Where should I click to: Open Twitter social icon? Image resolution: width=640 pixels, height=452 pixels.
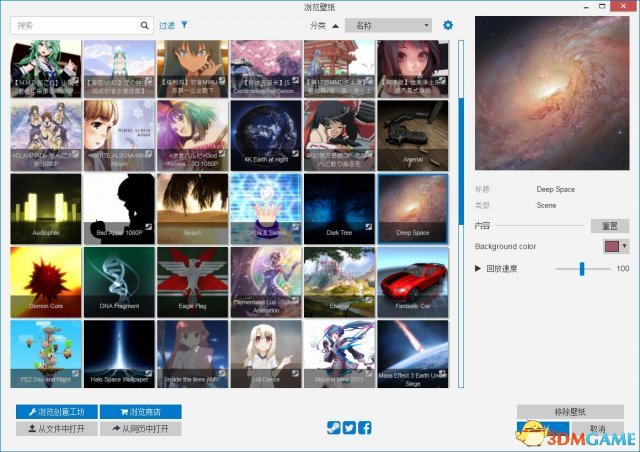349,428
